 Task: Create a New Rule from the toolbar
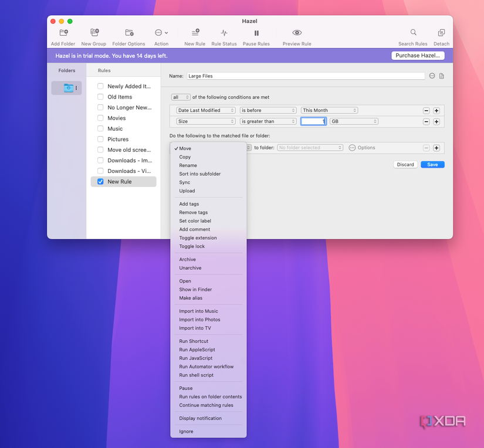click(195, 32)
